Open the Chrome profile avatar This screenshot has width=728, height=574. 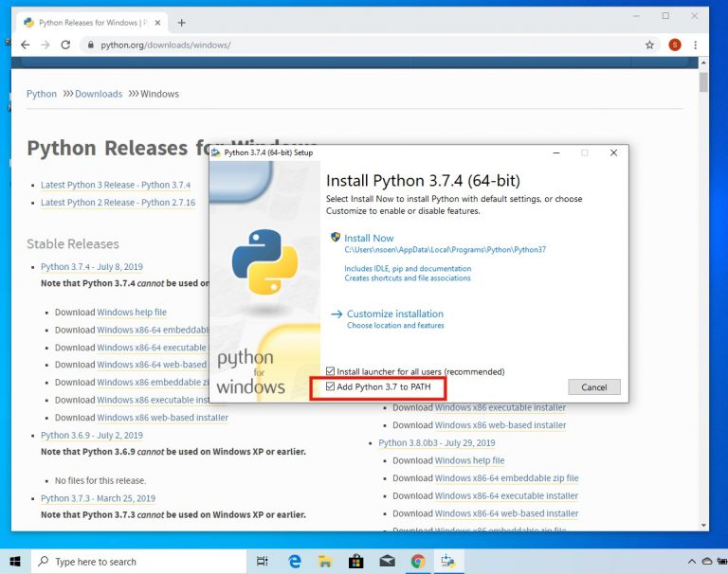[x=674, y=45]
